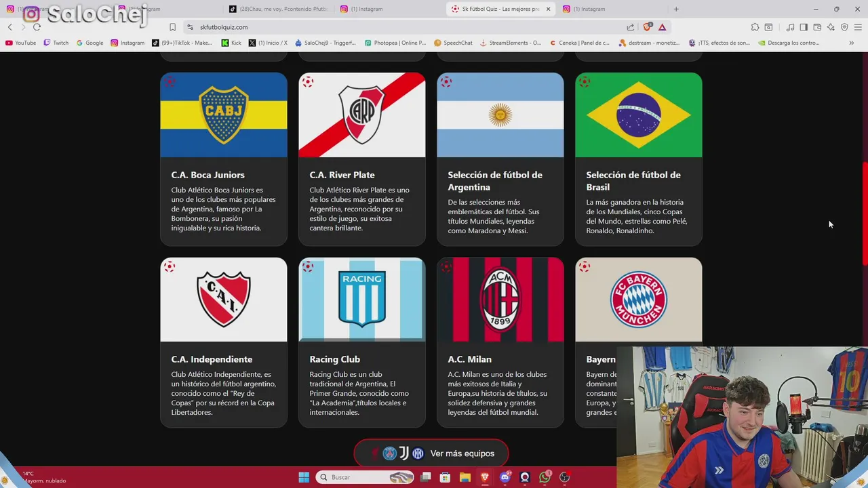Reload the page with the browser refresh icon
This screenshot has height=488, width=868.
pos(37,27)
